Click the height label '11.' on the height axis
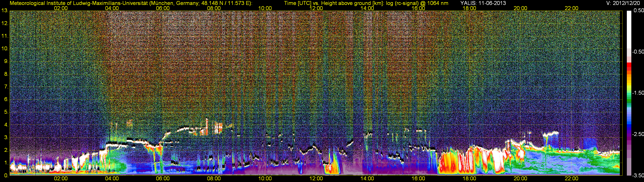Viewport: 644px width, 182px height. (x=5, y=36)
